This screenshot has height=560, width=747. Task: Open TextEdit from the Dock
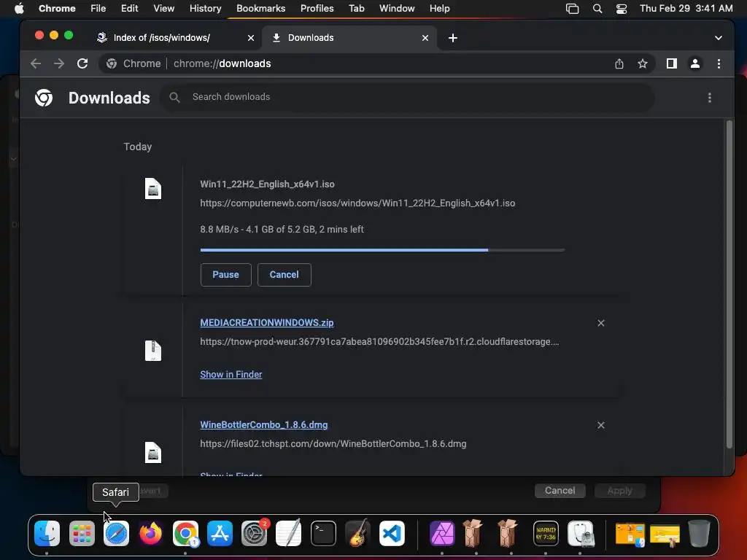click(289, 533)
